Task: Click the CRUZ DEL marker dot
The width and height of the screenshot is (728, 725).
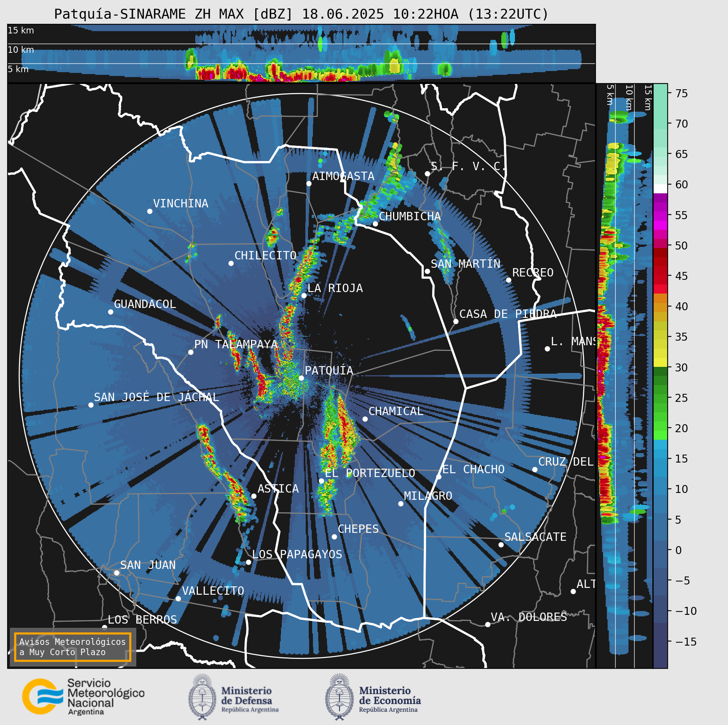Action: pos(535,469)
